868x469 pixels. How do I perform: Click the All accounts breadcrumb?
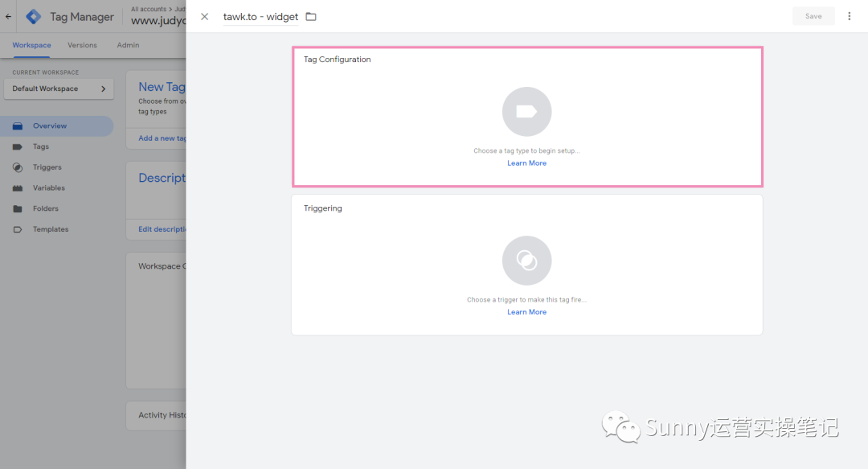(149, 9)
